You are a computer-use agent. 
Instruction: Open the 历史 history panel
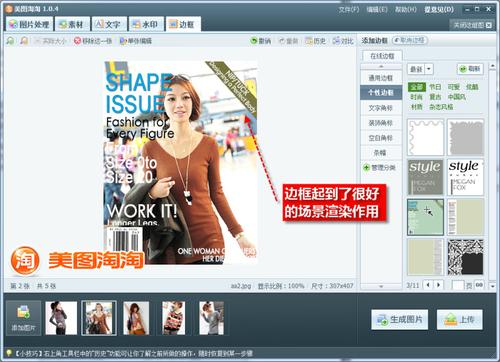tap(315, 41)
